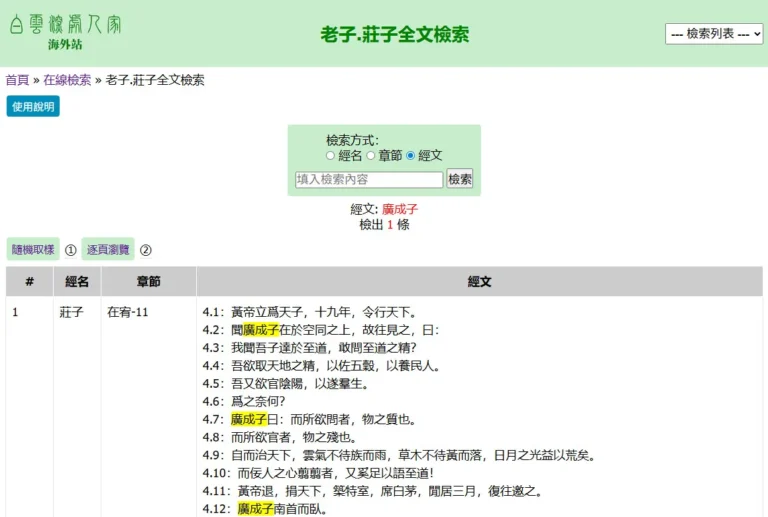Select the 經文 search mode radio

[x=410, y=156]
